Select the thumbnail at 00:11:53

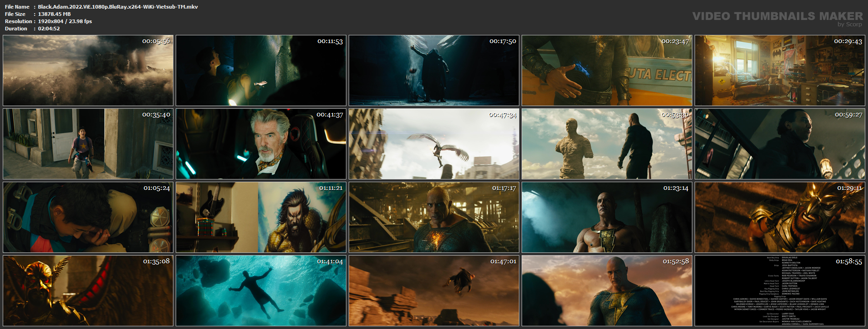[261, 71]
